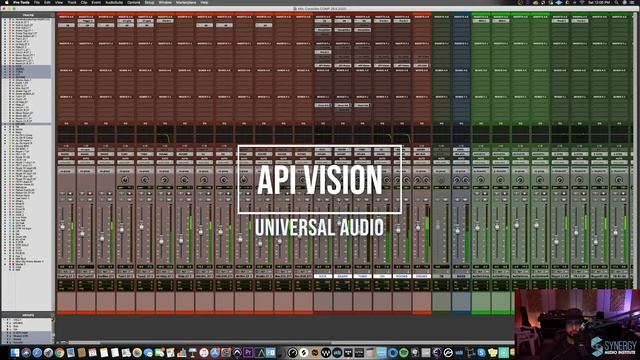Open the Apple menu
640x360 pixels.
tap(6, 2)
